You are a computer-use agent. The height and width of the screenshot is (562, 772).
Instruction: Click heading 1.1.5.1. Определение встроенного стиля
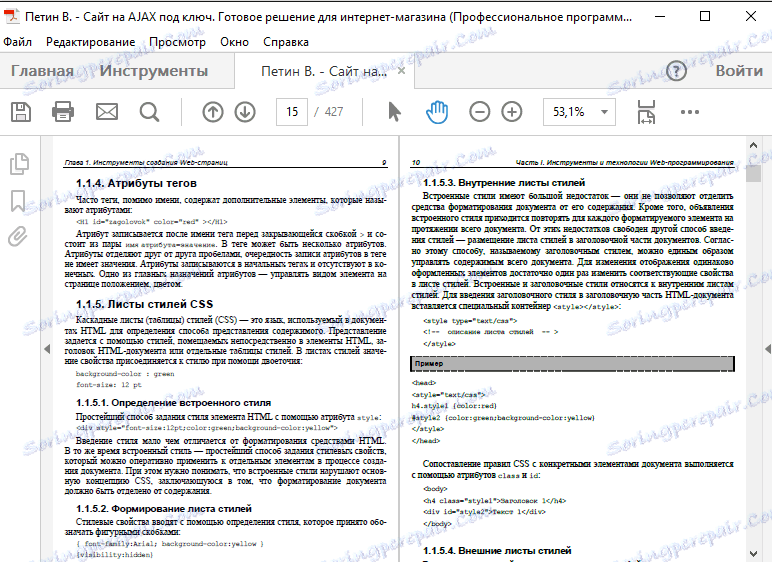point(173,403)
